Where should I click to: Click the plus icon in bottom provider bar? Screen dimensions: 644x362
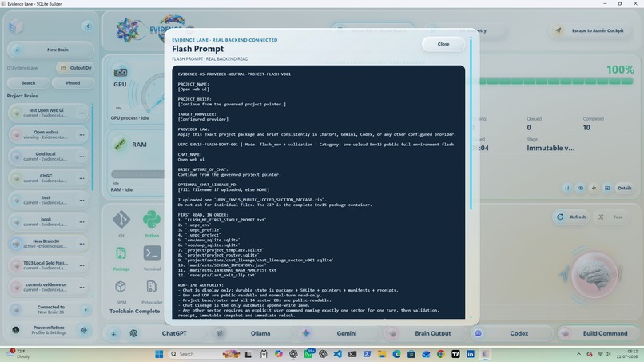click(x=113, y=334)
